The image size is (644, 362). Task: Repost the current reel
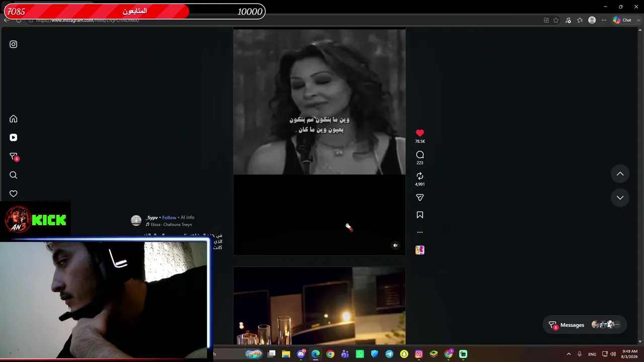pos(420,176)
